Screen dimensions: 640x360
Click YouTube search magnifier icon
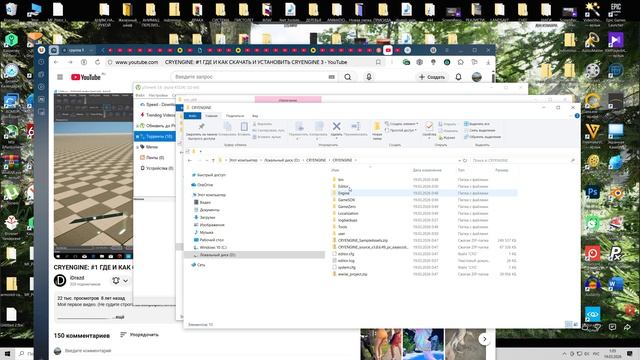(x=348, y=77)
